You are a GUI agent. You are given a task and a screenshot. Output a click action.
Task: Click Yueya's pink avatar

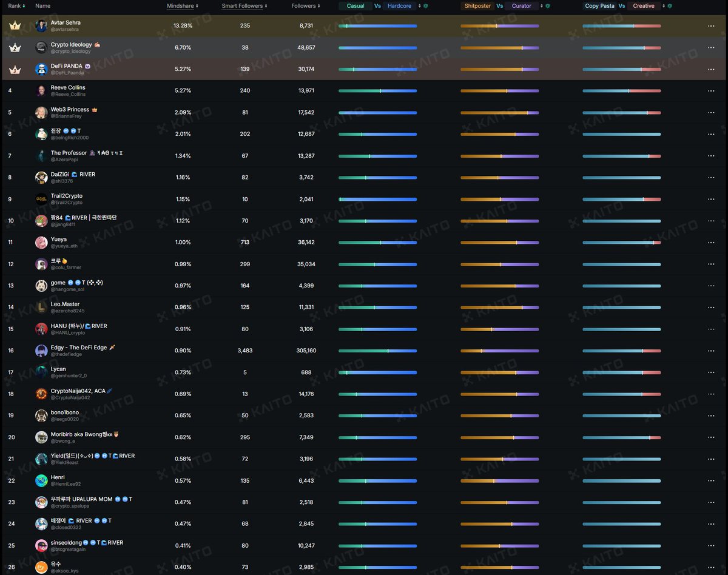(41, 243)
